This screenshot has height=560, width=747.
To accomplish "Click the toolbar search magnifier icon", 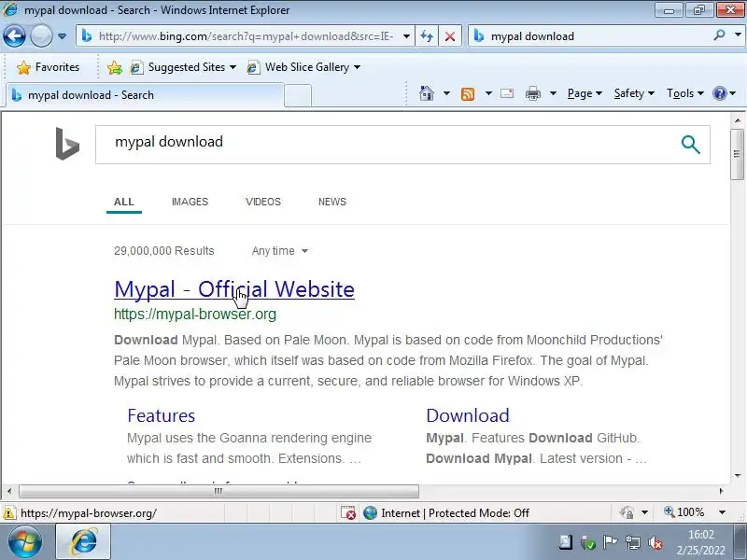I will click(x=719, y=35).
